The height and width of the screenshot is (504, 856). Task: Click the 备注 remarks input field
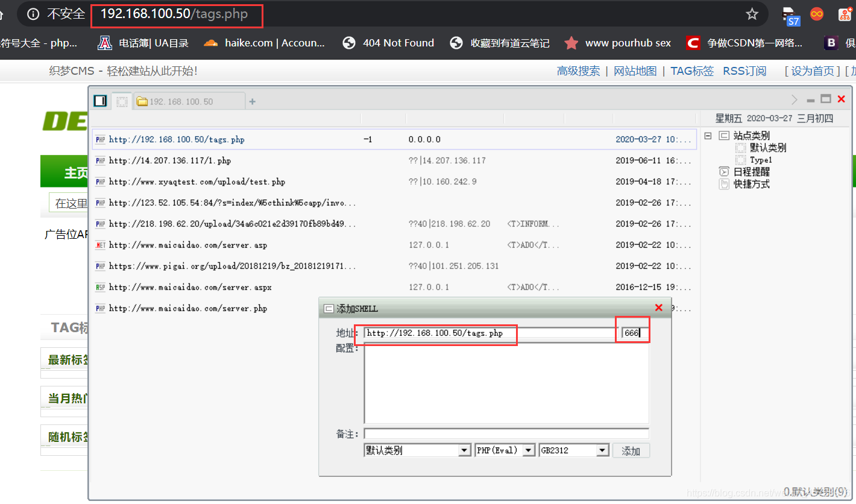[x=506, y=433]
